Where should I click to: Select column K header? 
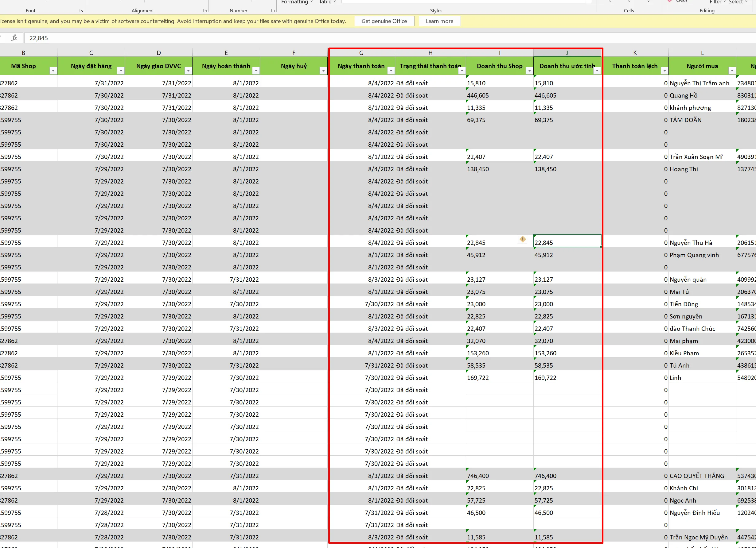(635, 53)
